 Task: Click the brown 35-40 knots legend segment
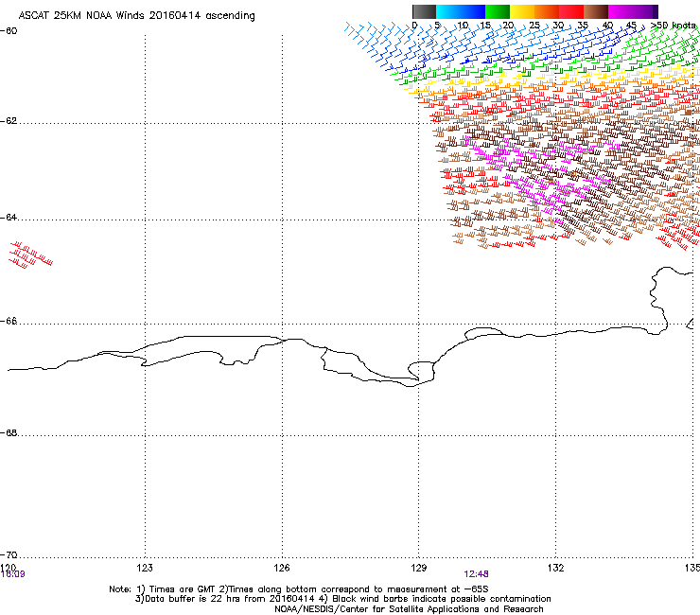point(596,11)
